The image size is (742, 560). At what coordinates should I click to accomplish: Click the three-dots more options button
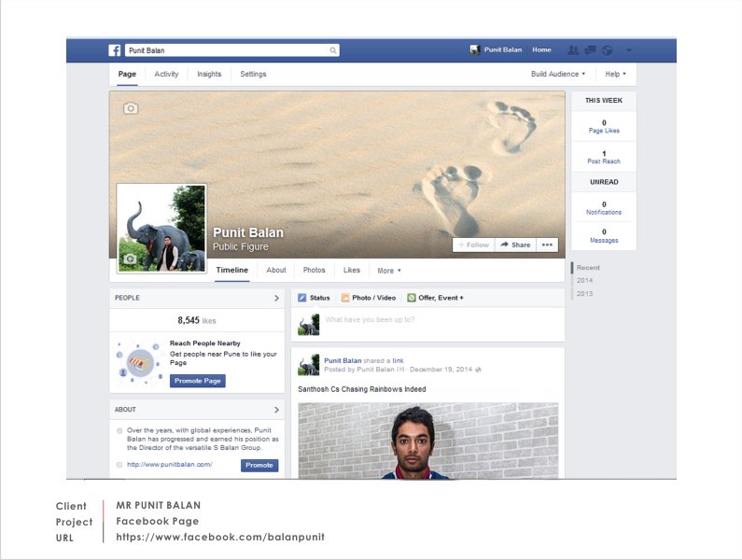point(547,245)
